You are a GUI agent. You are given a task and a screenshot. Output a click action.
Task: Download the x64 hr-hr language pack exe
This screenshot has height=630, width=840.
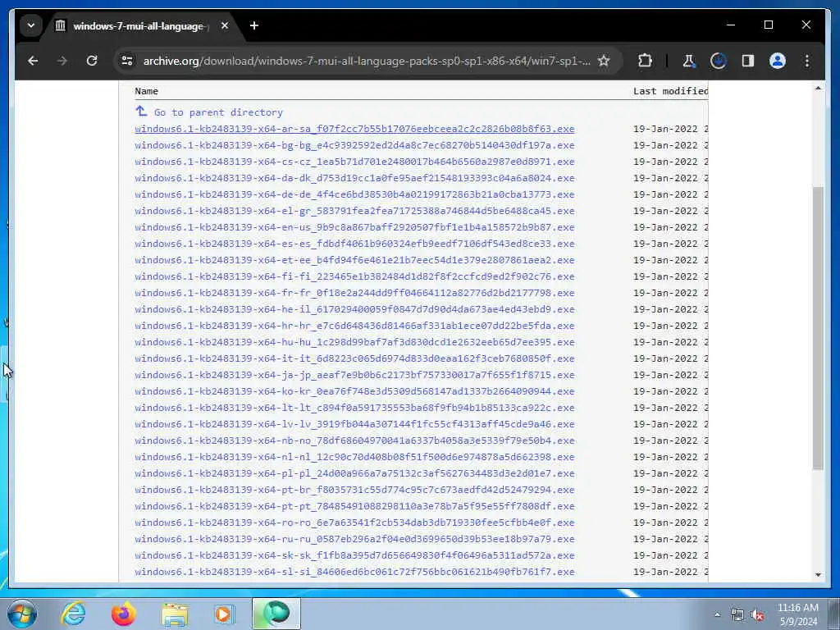tap(354, 326)
